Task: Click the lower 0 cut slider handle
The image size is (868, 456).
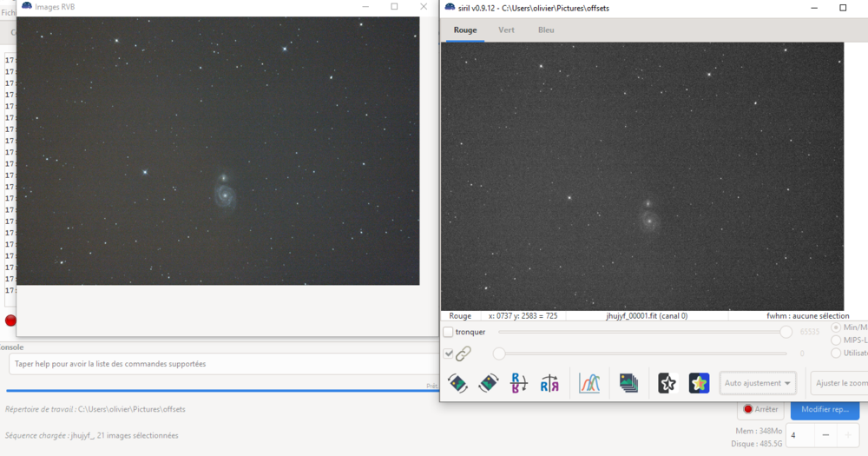Action: coord(499,354)
